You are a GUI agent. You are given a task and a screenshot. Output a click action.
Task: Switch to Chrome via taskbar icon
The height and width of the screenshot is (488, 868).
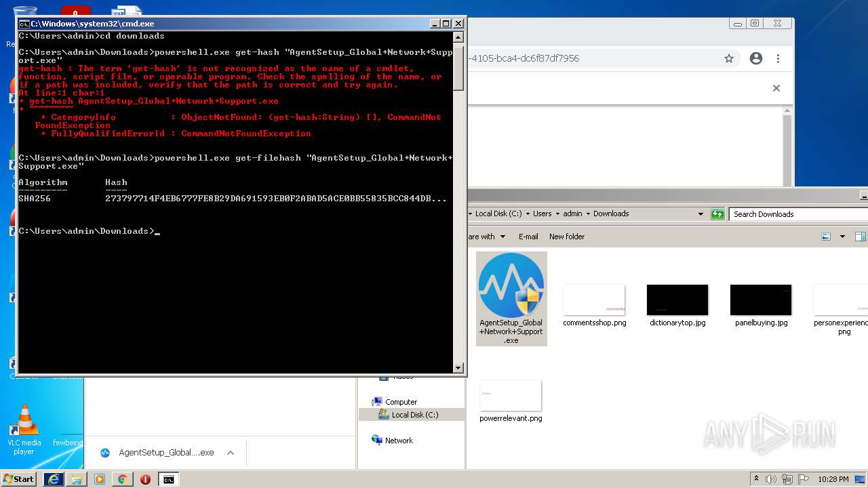pos(123,479)
